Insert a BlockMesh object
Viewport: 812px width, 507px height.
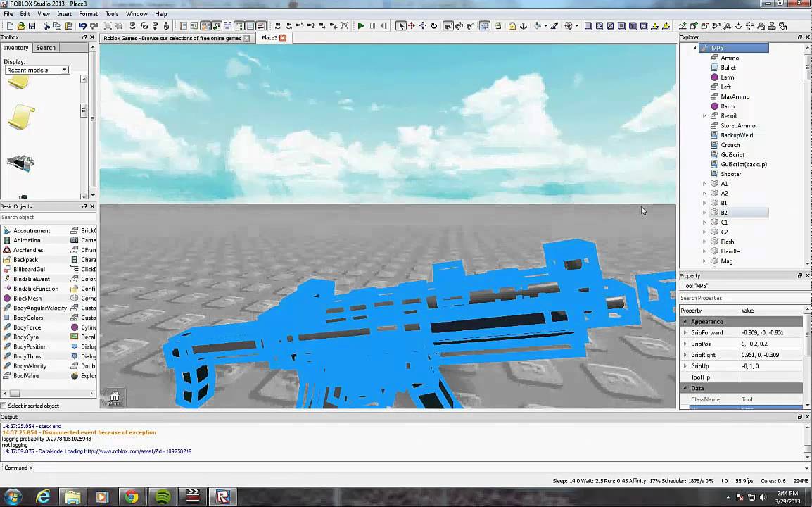[x=27, y=299]
